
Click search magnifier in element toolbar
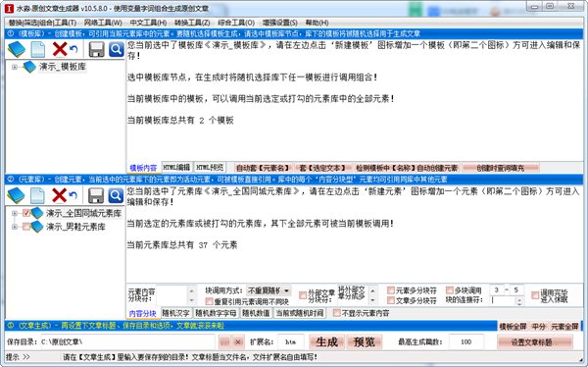(x=116, y=195)
